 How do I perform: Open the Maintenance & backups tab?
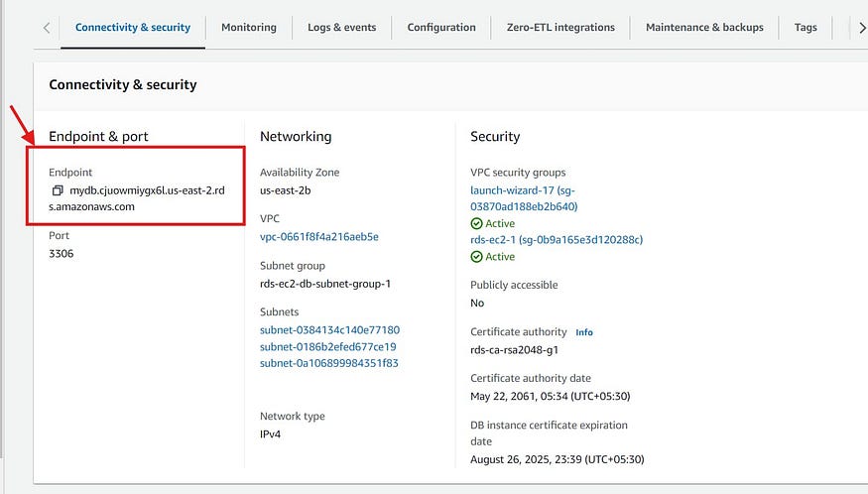[704, 27]
